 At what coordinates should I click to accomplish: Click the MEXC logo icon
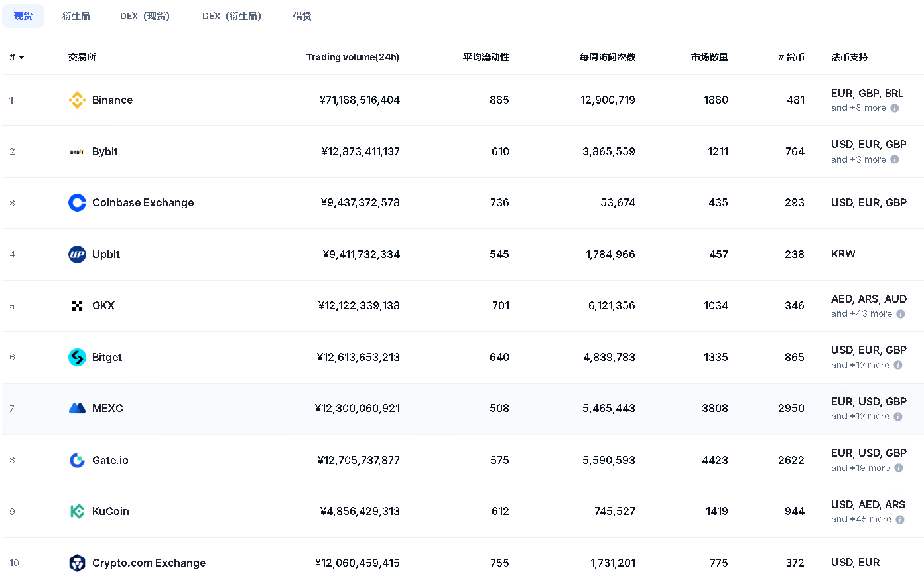77,409
